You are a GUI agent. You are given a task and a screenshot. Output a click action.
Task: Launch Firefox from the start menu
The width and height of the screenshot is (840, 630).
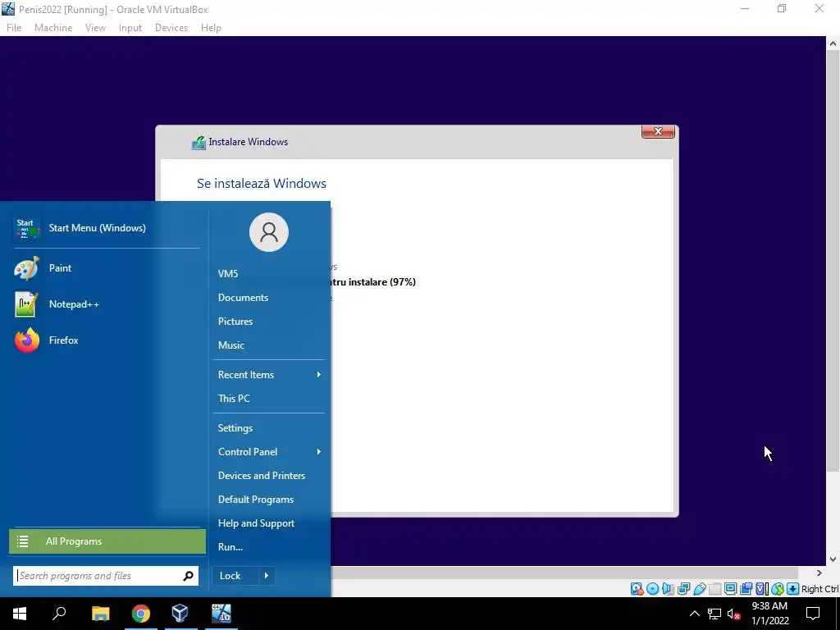[x=107, y=340]
